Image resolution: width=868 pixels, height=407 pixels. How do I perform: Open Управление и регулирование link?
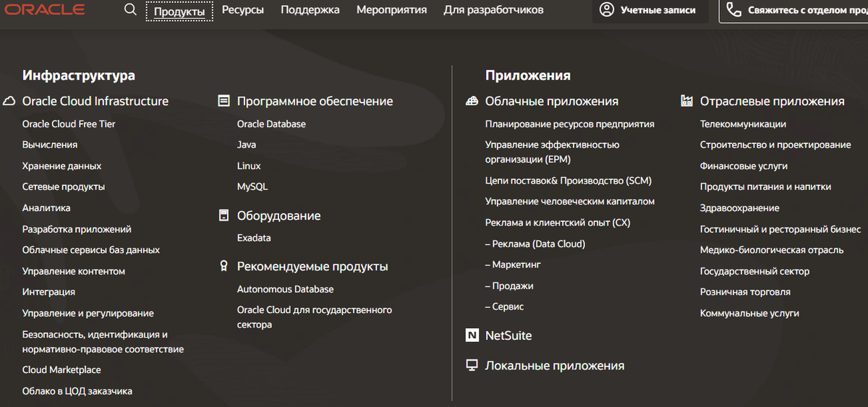pyautogui.click(x=88, y=313)
